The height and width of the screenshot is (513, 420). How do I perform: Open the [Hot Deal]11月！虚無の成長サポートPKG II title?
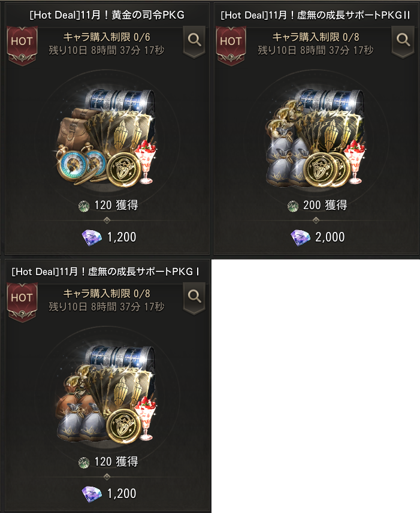click(315, 15)
